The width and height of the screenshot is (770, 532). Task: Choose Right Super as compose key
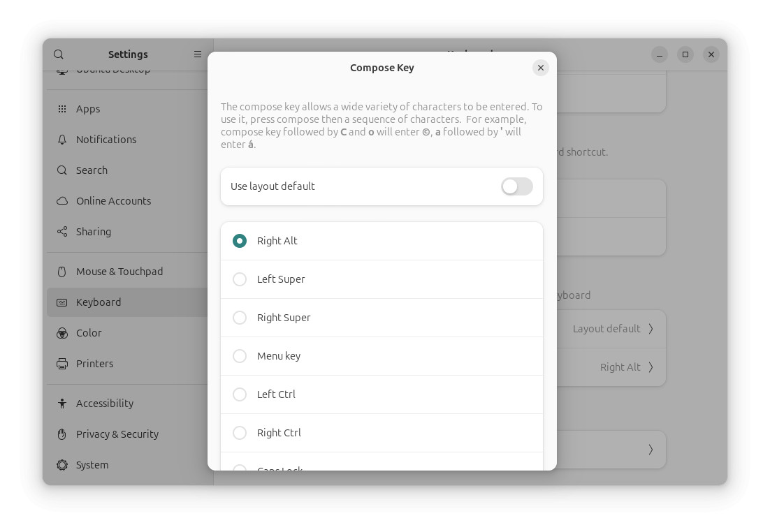click(x=240, y=318)
